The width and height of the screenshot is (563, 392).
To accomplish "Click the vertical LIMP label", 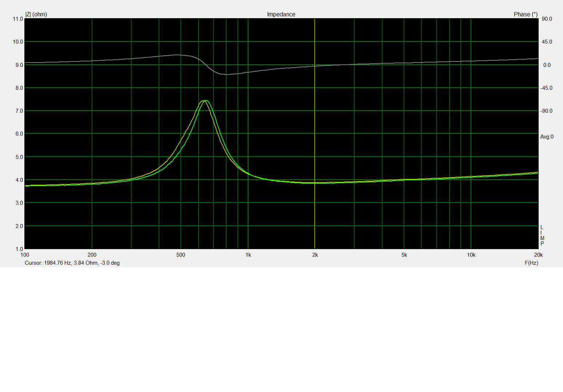I will [x=542, y=235].
